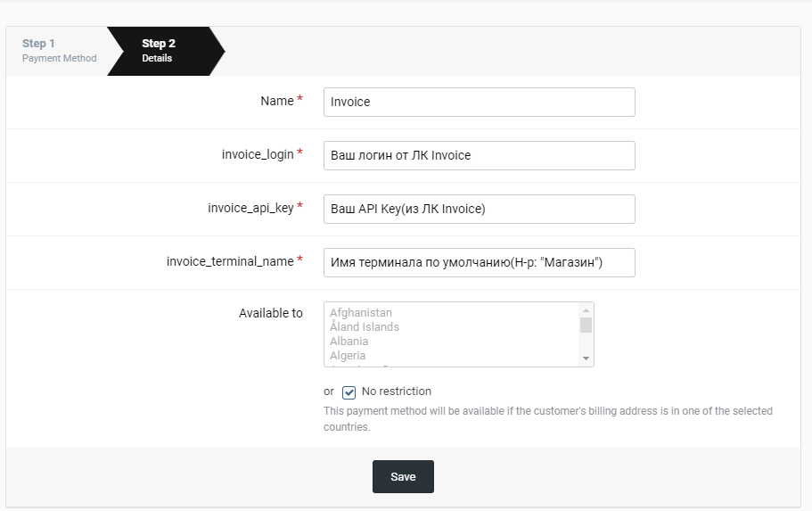Select Afghanistan in the country list
The height and width of the screenshot is (511, 812).
361,313
